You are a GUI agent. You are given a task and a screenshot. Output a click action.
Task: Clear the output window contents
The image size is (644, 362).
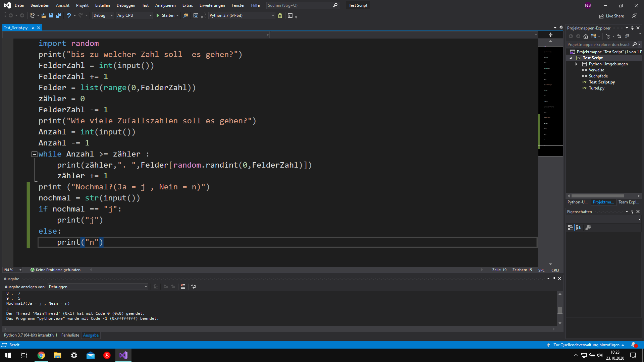(x=183, y=287)
